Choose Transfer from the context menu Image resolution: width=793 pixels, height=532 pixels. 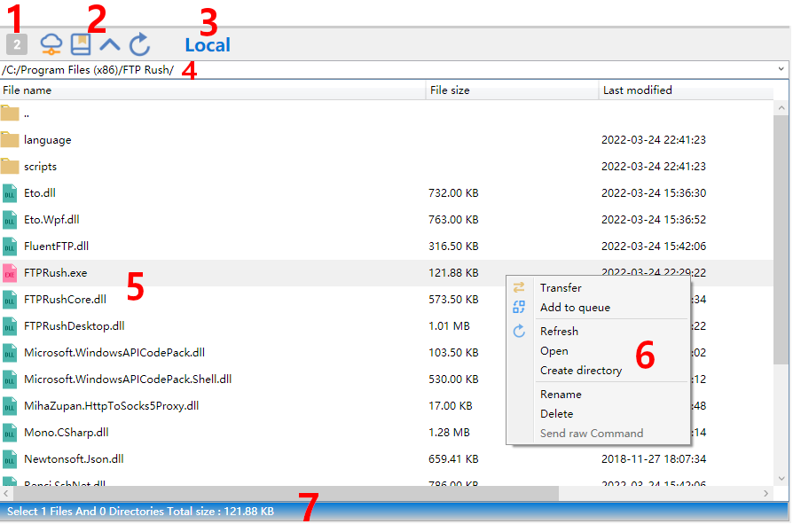click(x=598, y=288)
